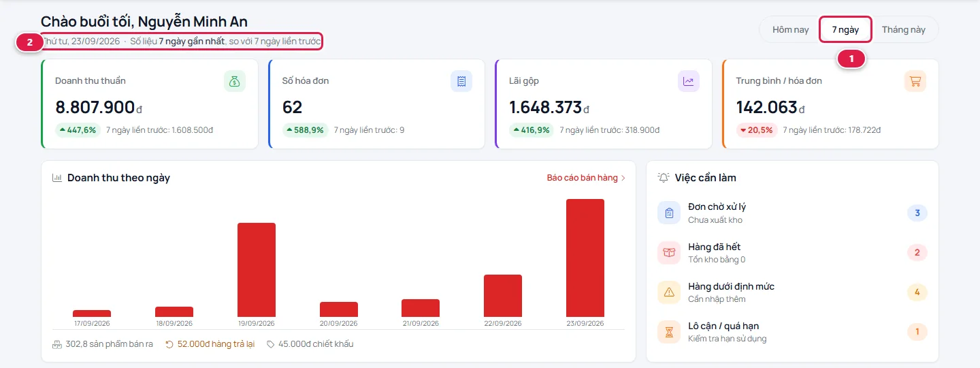Click the 142.063 đ average value
The width and height of the screenshot is (980, 368).
pos(770,108)
